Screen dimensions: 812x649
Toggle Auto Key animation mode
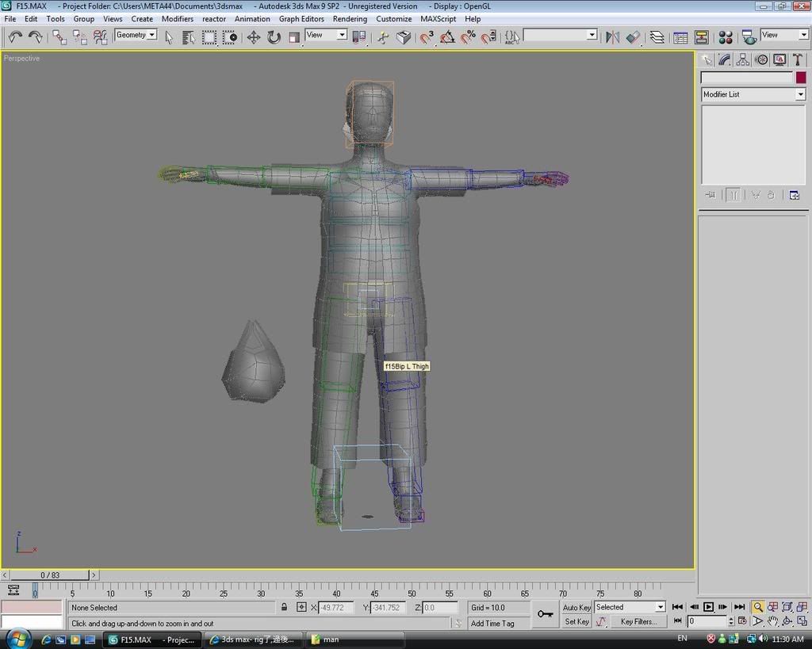[576, 607]
